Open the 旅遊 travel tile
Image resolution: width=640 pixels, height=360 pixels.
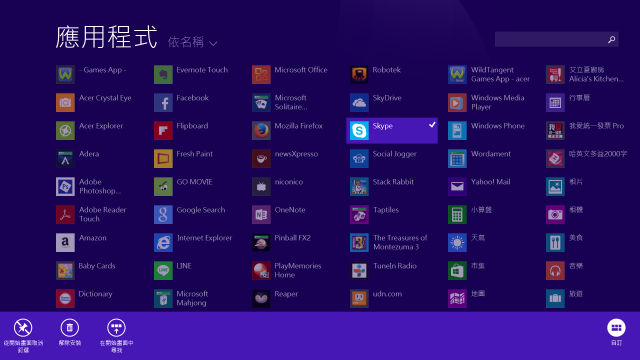click(555, 298)
